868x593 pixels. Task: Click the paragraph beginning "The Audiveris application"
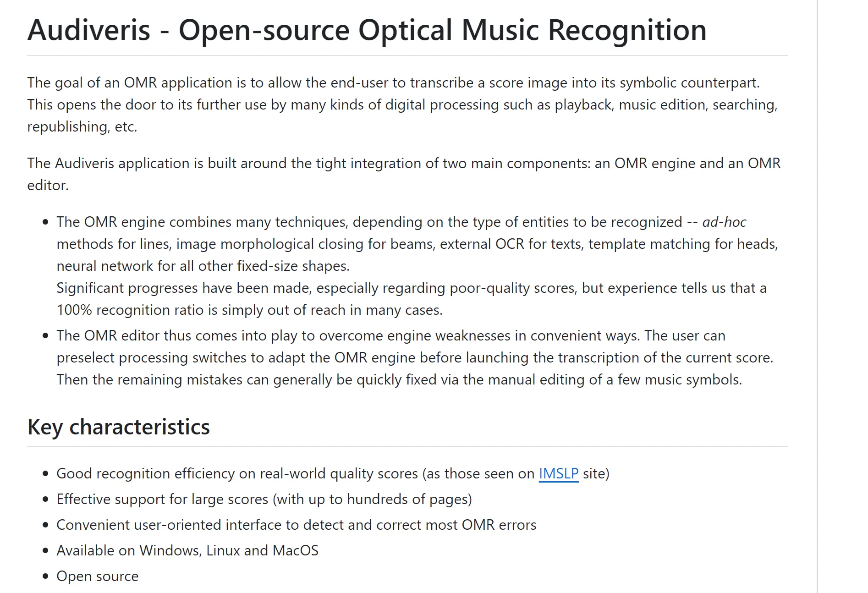click(x=403, y=164)
